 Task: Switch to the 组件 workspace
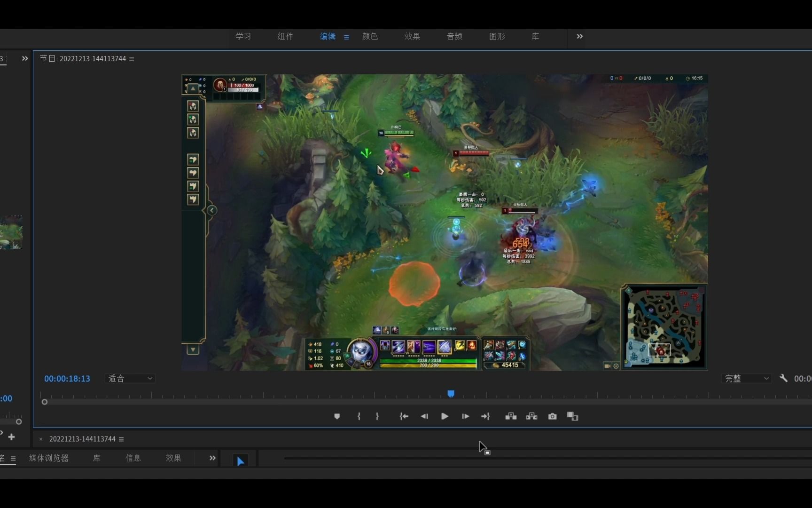click(285, 36)
